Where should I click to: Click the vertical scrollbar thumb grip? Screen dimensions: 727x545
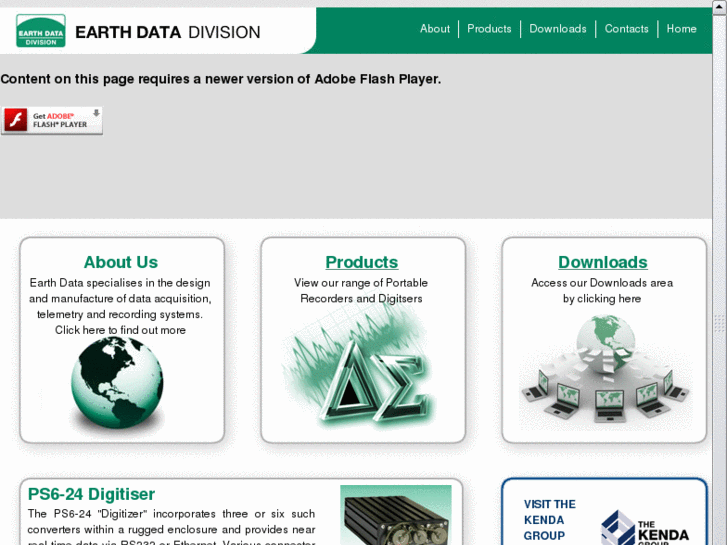point(720,323)
